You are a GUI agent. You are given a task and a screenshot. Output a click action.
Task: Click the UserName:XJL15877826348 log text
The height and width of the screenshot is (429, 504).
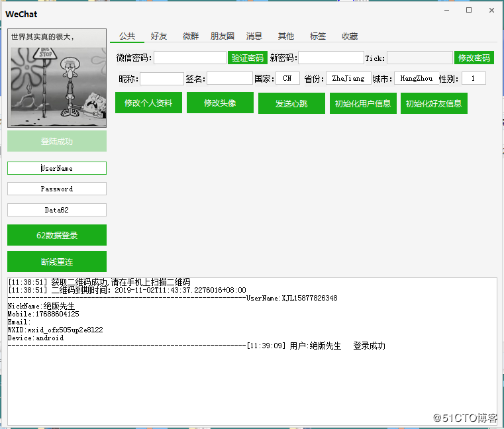pos(292,298)
